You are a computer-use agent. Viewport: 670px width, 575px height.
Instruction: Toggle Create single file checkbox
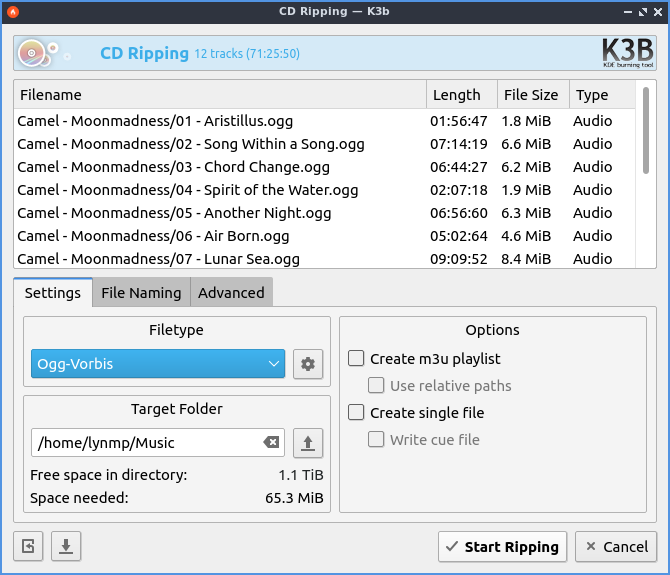(356, 412)
